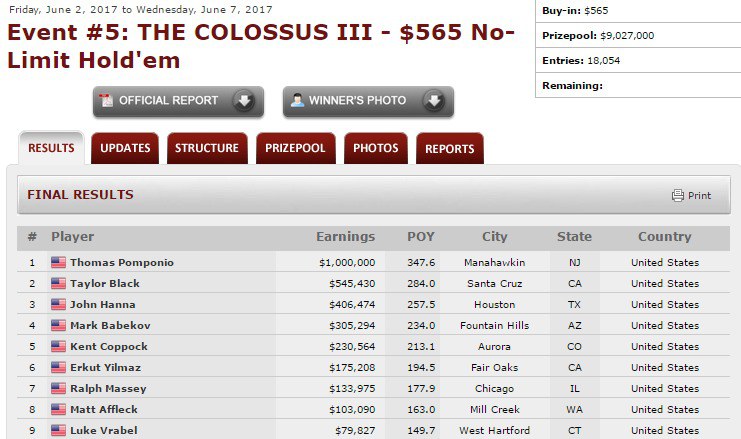The image size is (741, 439).
Task: Click the US flag beside Thomas Pomponio
Action: pos(58,263)
